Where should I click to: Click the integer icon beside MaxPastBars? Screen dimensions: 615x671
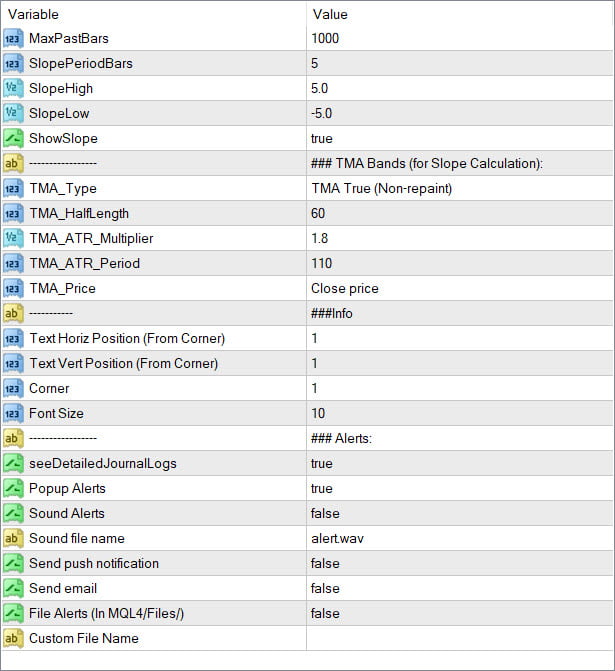pos(13,39)
